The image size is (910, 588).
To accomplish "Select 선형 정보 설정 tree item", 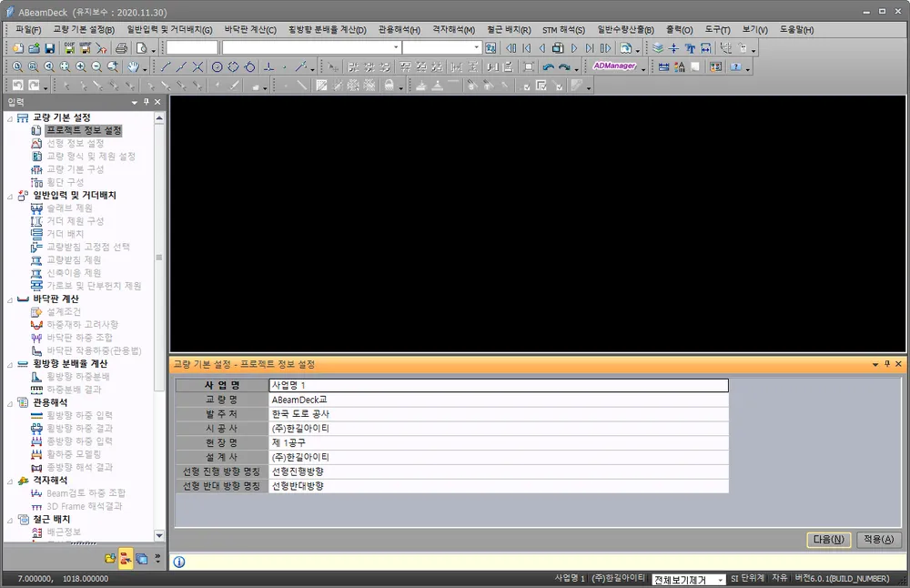I will pyautogui.click(x=75, y=143).
